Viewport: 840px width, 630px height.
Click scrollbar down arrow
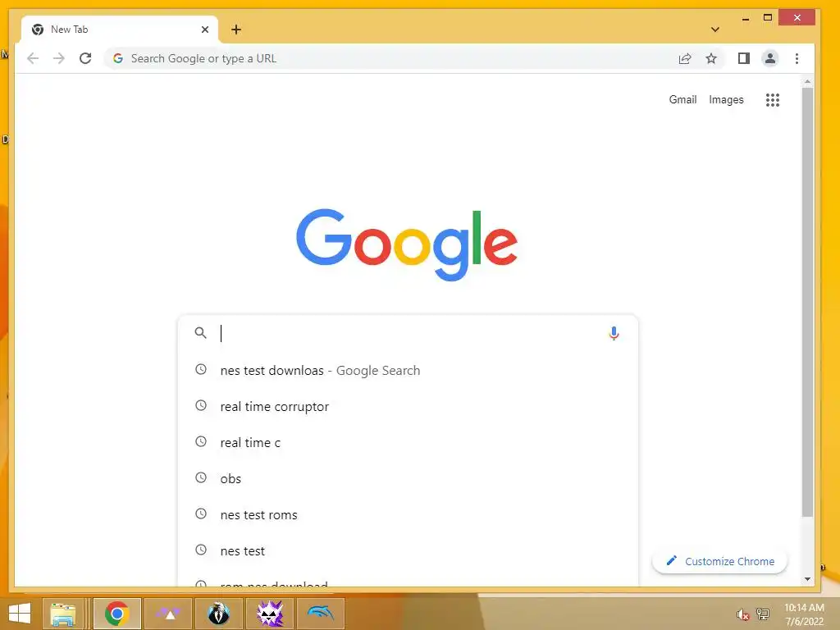coord(807,578)
